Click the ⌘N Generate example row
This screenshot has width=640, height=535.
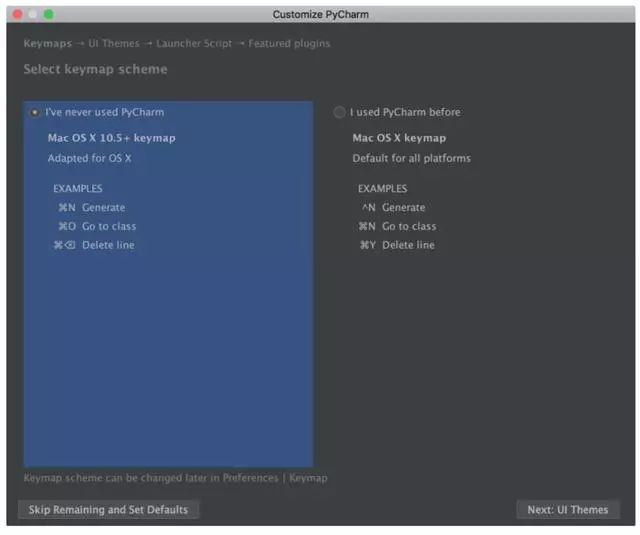[91, 207]
